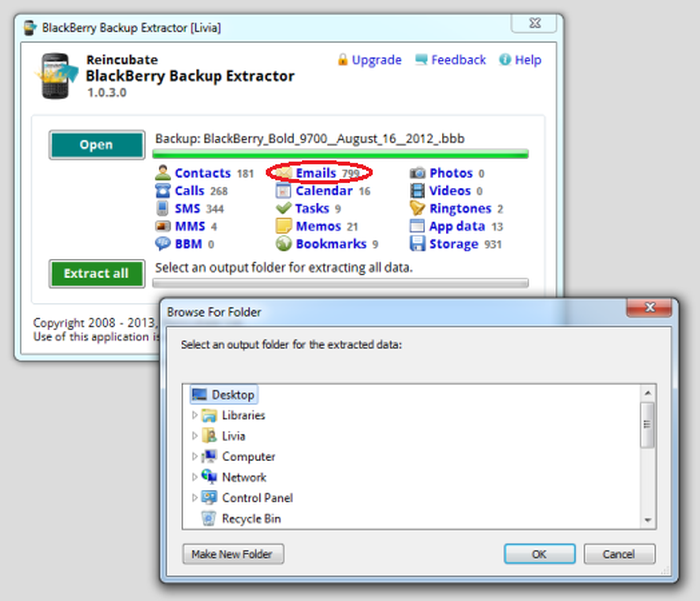The height and width of the screenshot is (601, 700).
Task: Click the Libraries folder icon
Action: 209,416
